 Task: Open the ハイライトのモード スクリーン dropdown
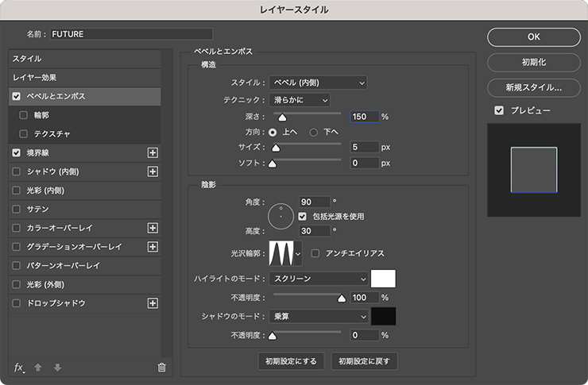318,279
